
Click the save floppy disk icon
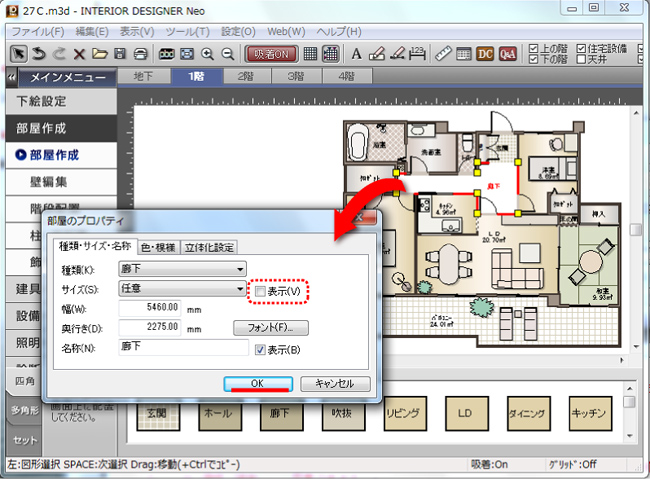coord(120,53)
